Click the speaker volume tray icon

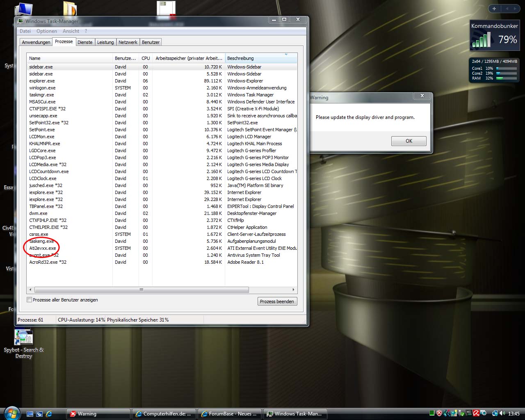502,413
